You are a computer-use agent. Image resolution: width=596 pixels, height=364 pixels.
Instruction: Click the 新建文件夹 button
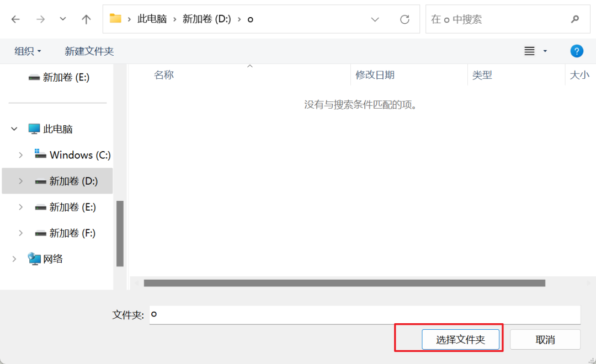pyautogui.click(x=89, y=51)
